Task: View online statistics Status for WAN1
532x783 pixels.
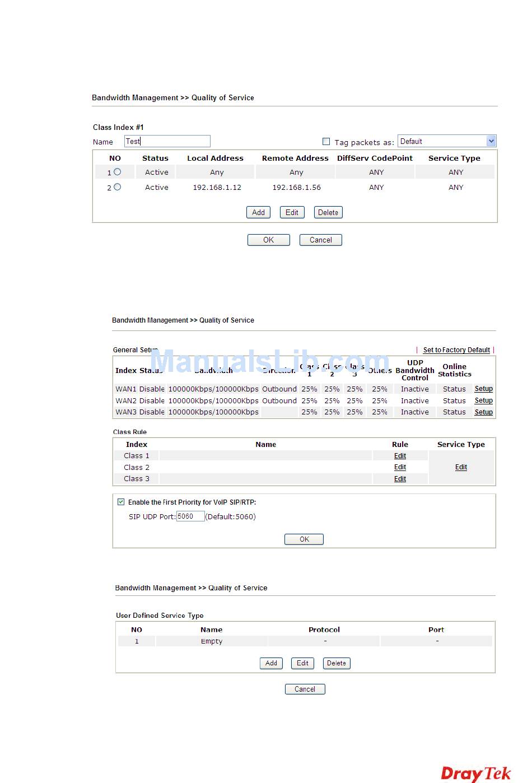Action: [454, 389]
